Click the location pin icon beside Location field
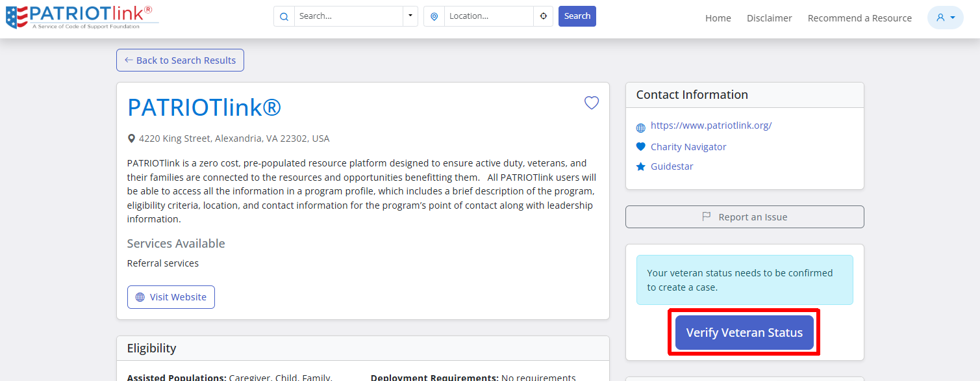This screenshot has width=980, height=381. click(434, 16)
